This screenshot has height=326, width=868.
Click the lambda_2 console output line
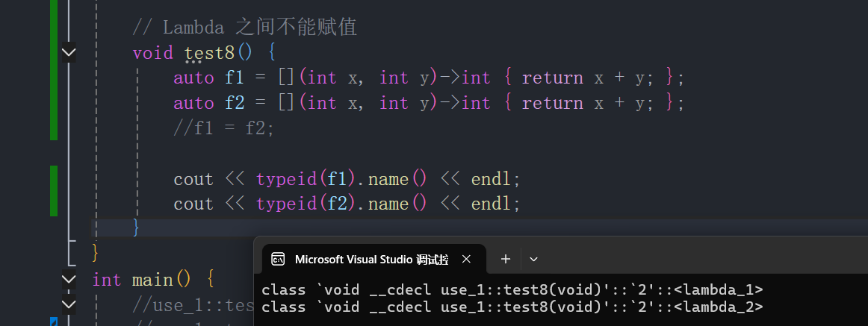[512, 307]
